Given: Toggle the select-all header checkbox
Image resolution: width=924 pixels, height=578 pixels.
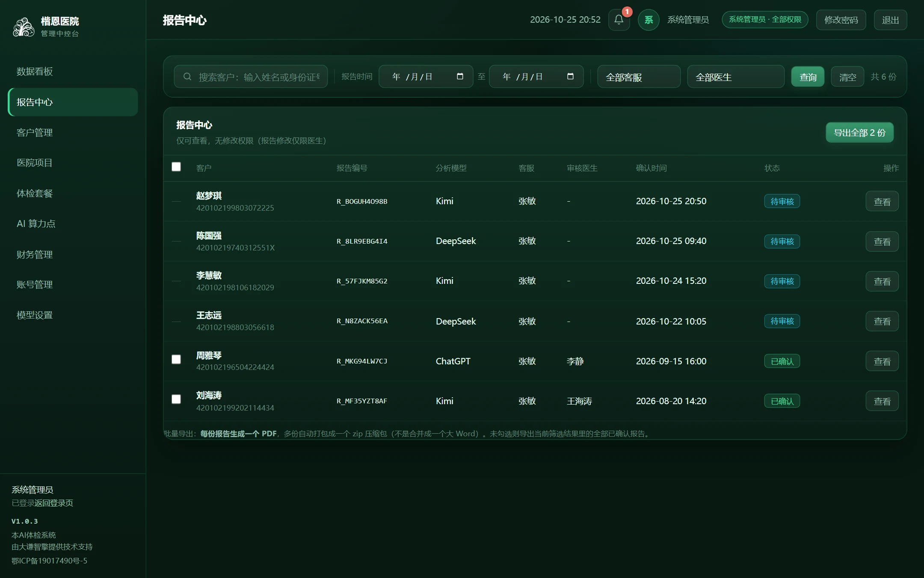Looking at the screenshot, I should coord(176,167).
